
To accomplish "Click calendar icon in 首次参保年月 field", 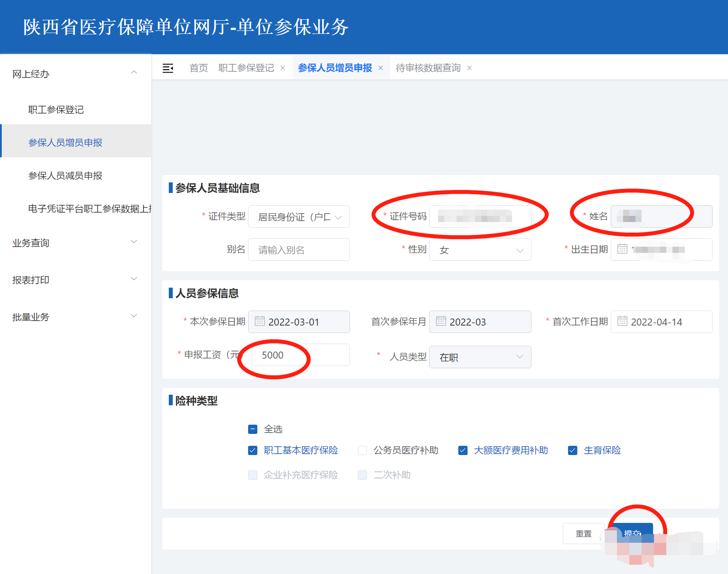I will 441,321.
